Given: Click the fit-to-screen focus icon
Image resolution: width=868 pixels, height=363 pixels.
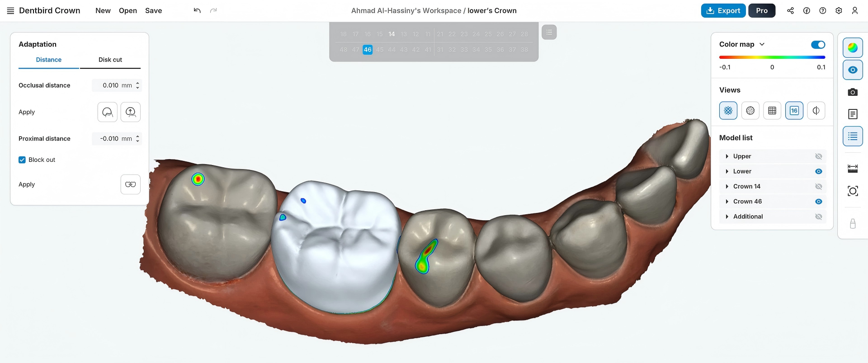Looking at the screenshot, I should click(x=853, y=191).
